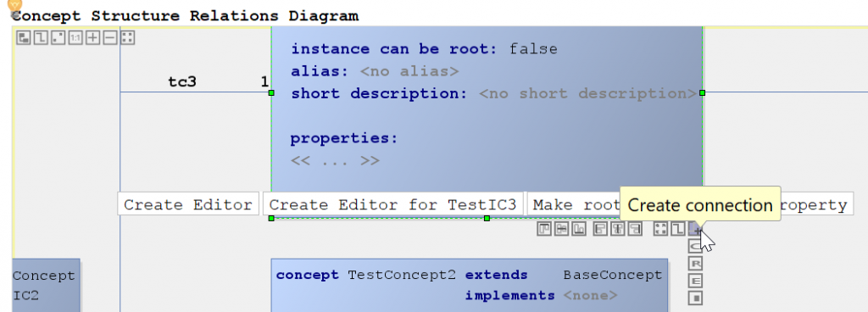This screenshot has height=312, width=868.
Task: Select the partially visible Concept IC2 box
Action: tap(46, 285)
